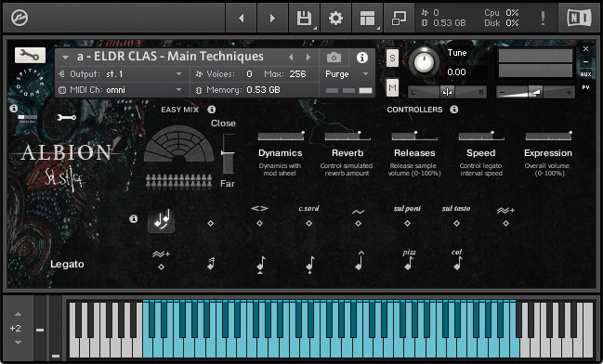Open instrument edit mode with header wrench icon
Image resolution: width=603 pixels, height=364 pixels.
tap(30, 56)
